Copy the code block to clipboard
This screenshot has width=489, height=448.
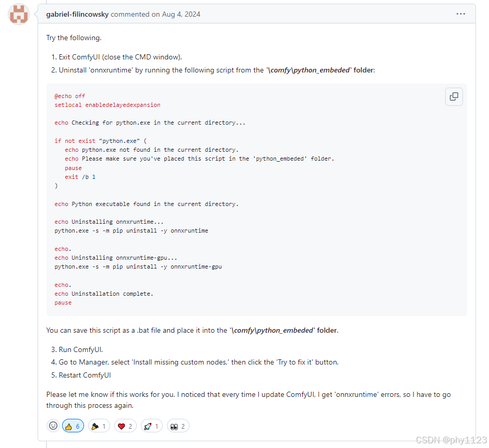pyautogui.click(x=454, y=96)
